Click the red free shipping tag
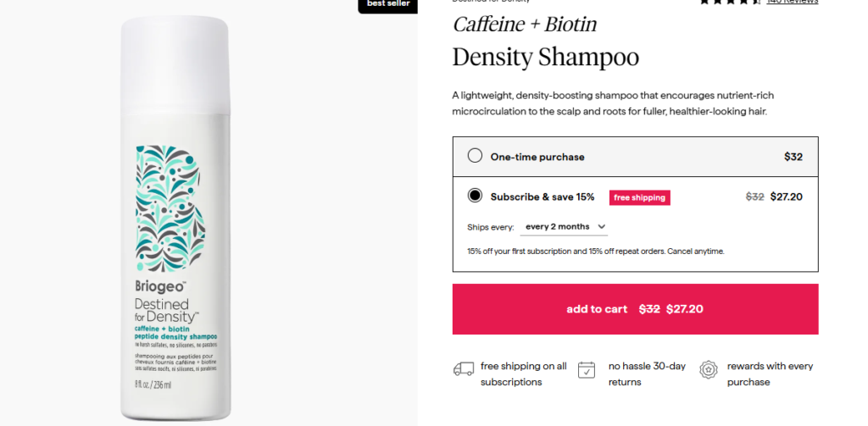Screen dimensions: 868x426 click(639, 197)
